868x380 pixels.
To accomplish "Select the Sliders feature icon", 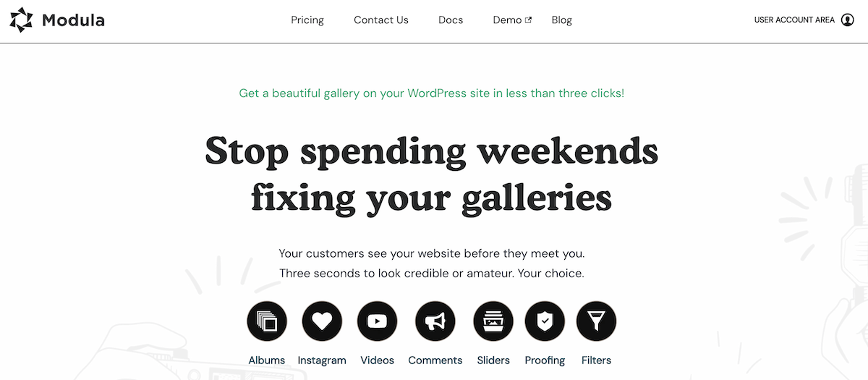I will tap(493, 321).
